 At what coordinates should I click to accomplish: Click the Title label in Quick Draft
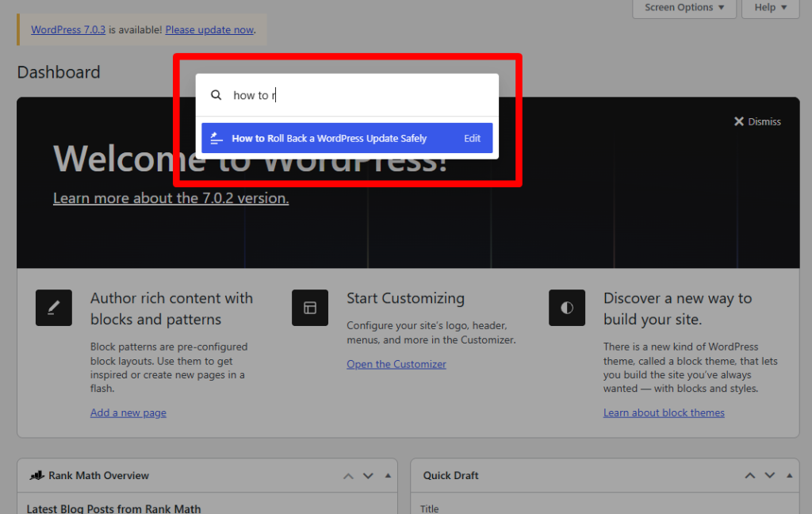pos(429,508)
